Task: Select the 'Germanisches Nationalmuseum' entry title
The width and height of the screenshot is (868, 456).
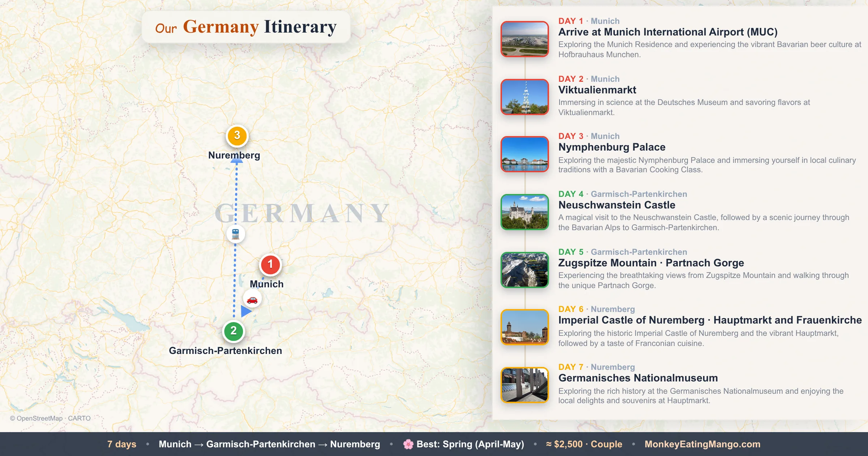Action: pos(638,378)
